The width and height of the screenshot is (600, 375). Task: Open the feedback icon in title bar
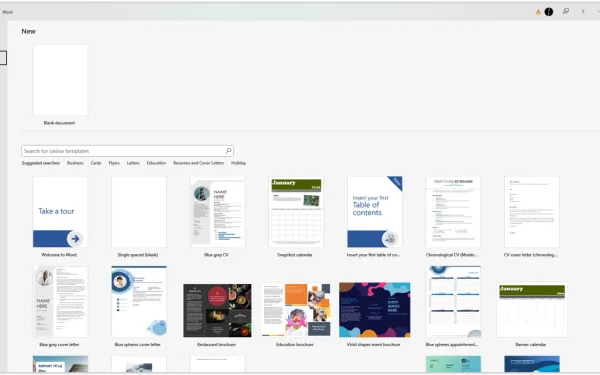point(566,12)
